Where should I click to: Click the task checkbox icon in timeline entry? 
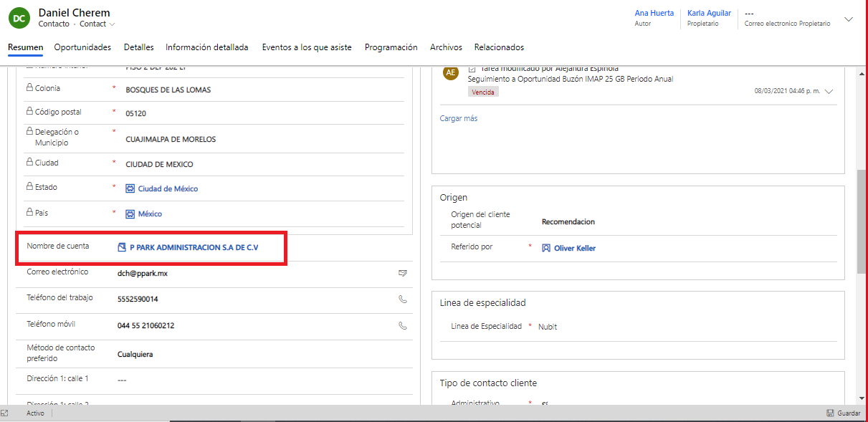[x=472, y=68]
